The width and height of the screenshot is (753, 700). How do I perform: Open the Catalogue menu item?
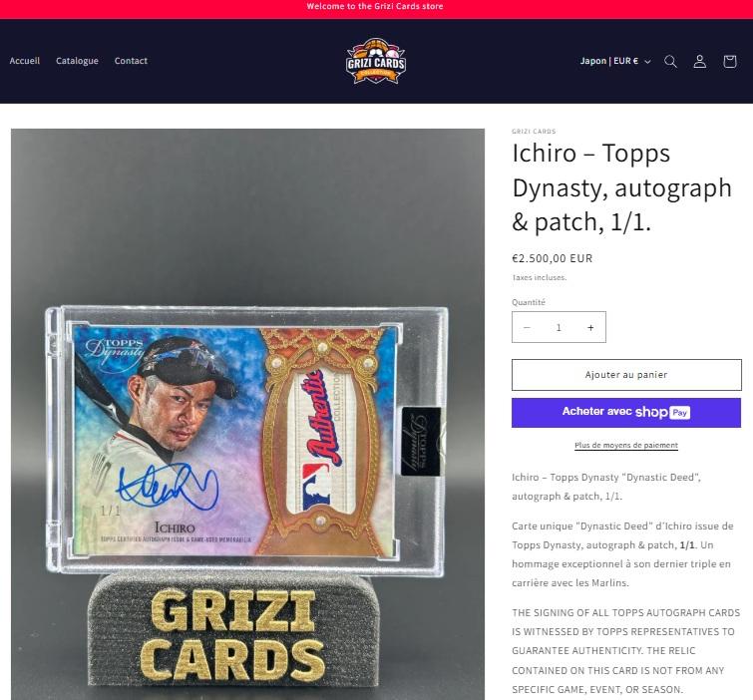coord(77,61)
